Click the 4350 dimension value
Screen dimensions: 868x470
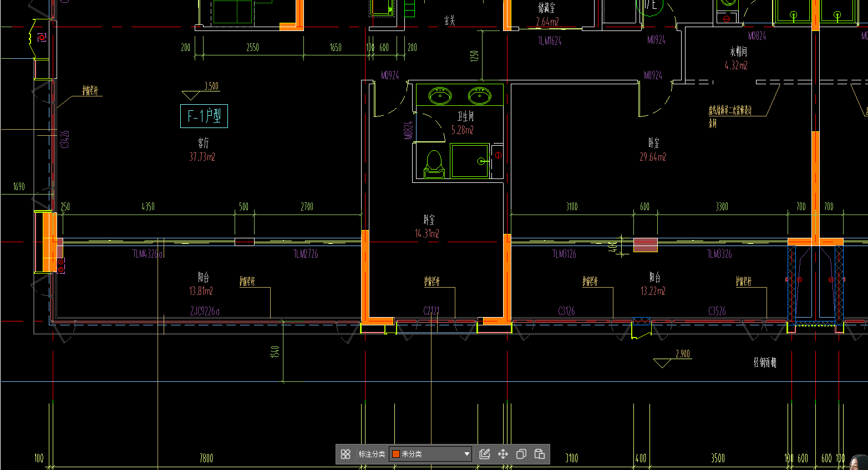[x=148, y=207]
